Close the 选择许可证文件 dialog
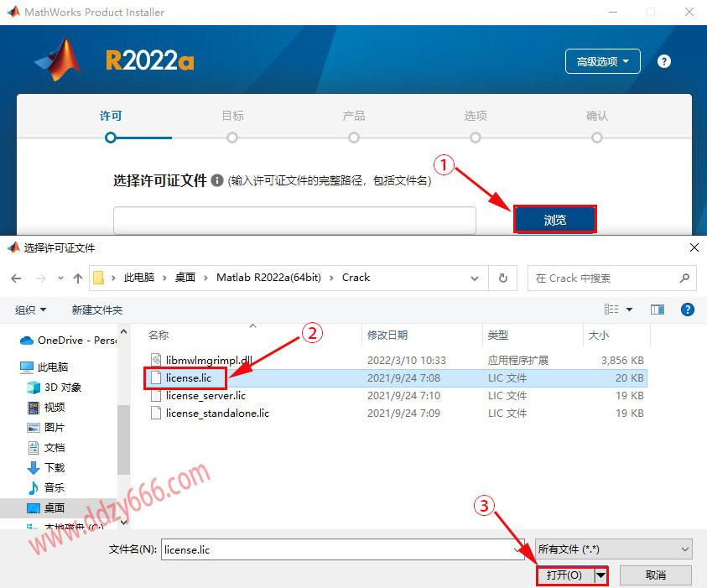The height and width of the screenshot is (588, 707). 694,247
